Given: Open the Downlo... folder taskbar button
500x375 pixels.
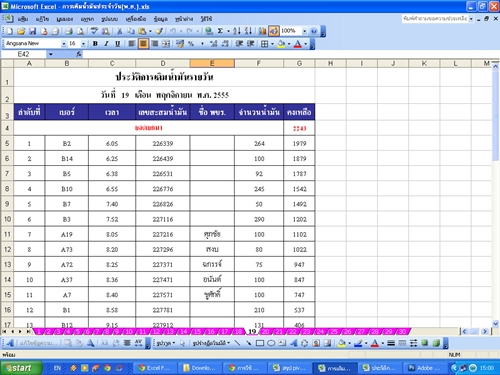Looking at the screenshot, I should (x=199, y=368).
